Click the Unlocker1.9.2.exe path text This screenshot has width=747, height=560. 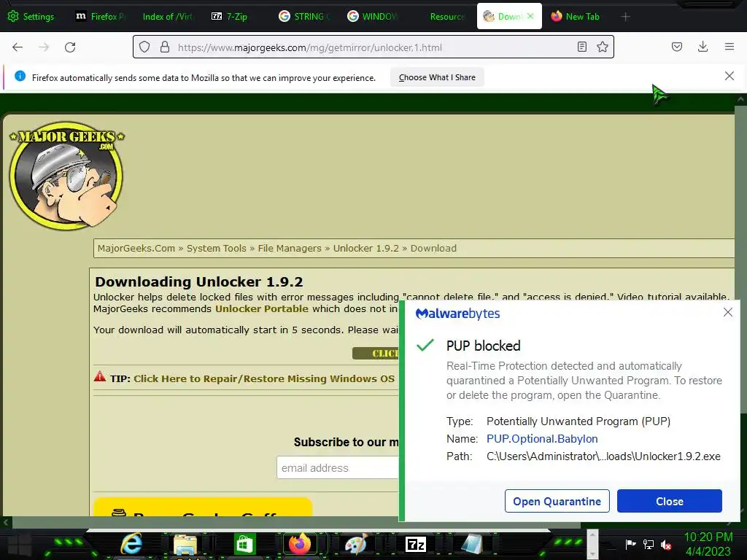coord(603,456)
